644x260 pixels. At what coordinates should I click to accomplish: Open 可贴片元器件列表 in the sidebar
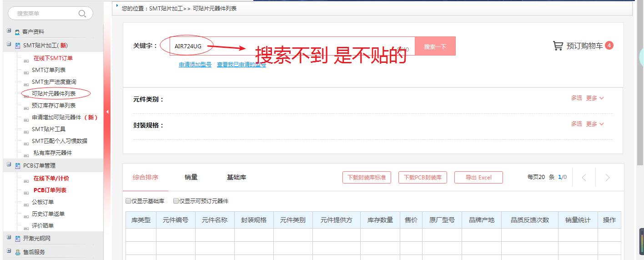[54, 94]
